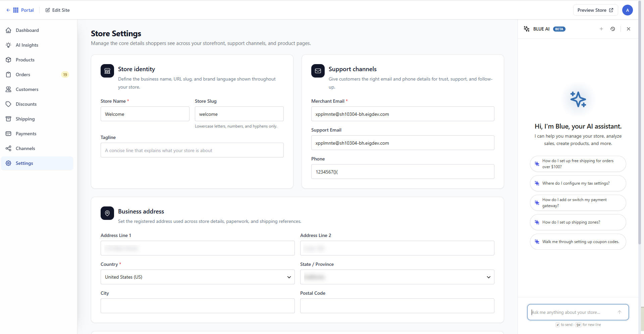The height and width of the screenshot is (334, 644).
Task: Click the Orders clipboard icon
Action: 9,75
